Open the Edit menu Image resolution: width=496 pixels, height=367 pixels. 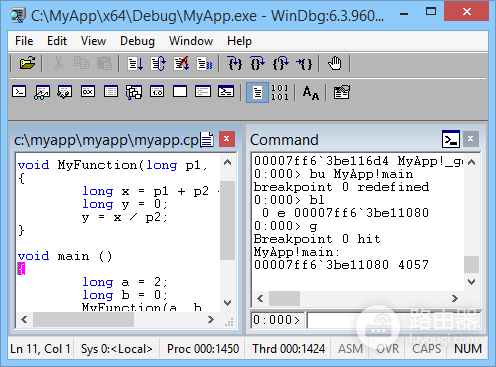pyautogui.click(x=57, y=41)
